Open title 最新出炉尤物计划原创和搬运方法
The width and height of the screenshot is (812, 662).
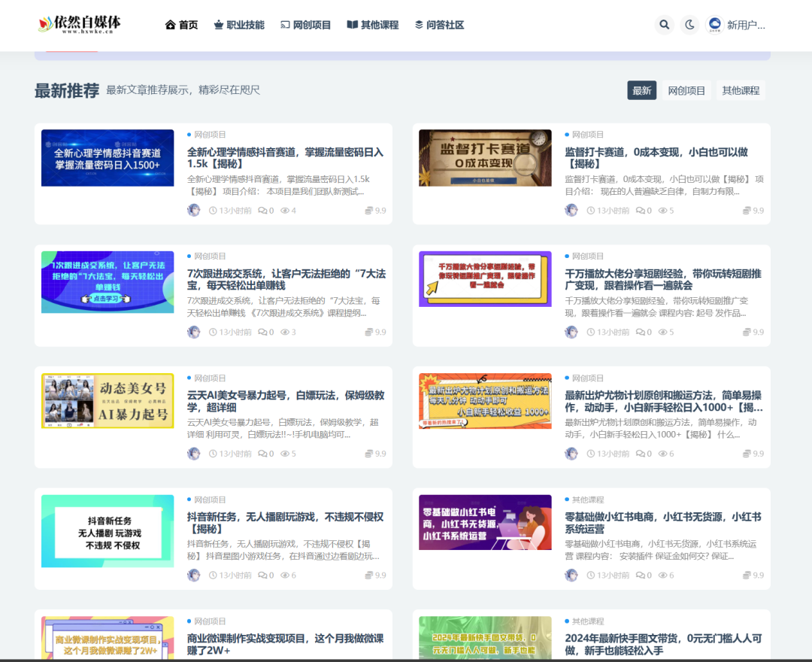click(x=663, y=402)
